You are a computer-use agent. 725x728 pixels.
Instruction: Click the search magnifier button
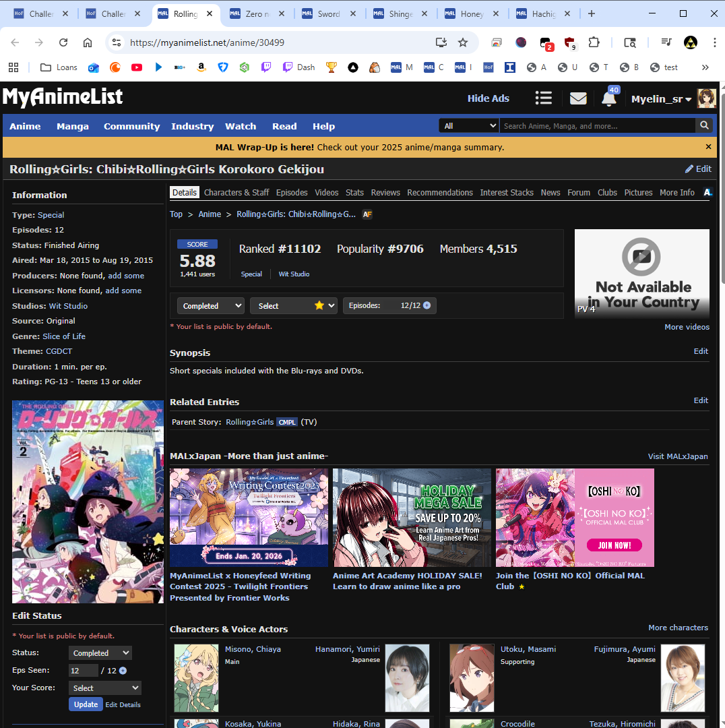(704, 125)
